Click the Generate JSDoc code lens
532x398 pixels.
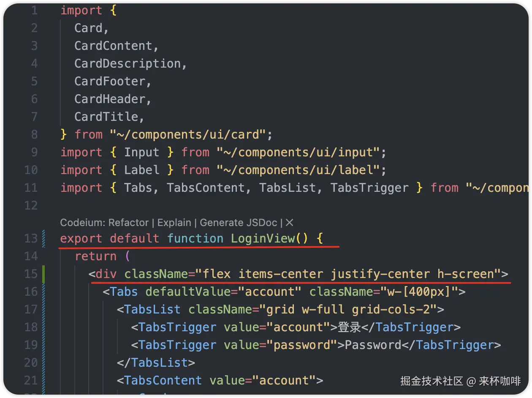coord(238,223)
